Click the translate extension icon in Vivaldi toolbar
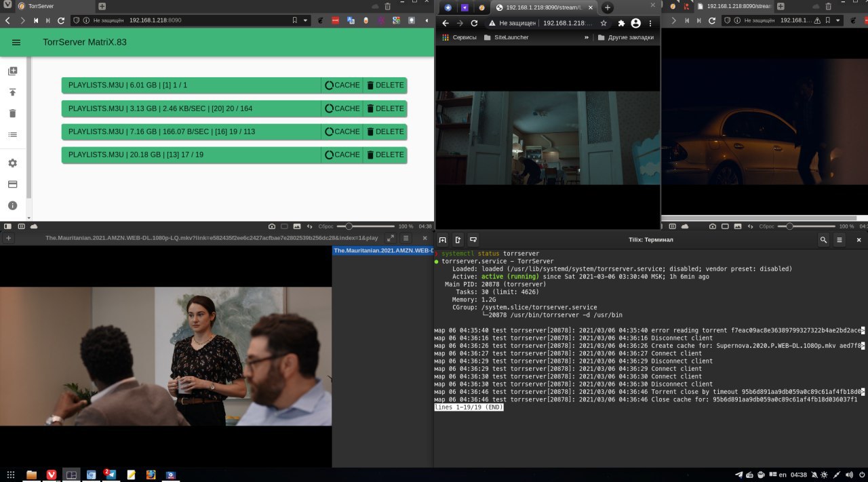The width and height of the screenshot is (868, 482). point(351,20)
